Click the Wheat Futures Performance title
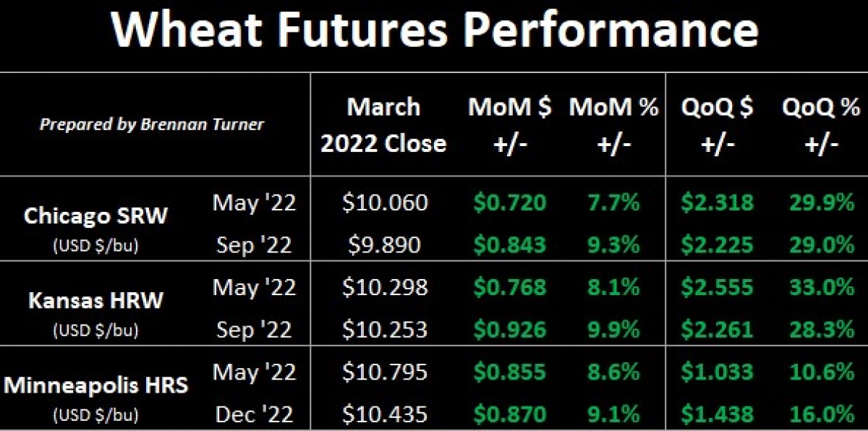Screen dimensions: 868x431 click(x=434, y=31)
